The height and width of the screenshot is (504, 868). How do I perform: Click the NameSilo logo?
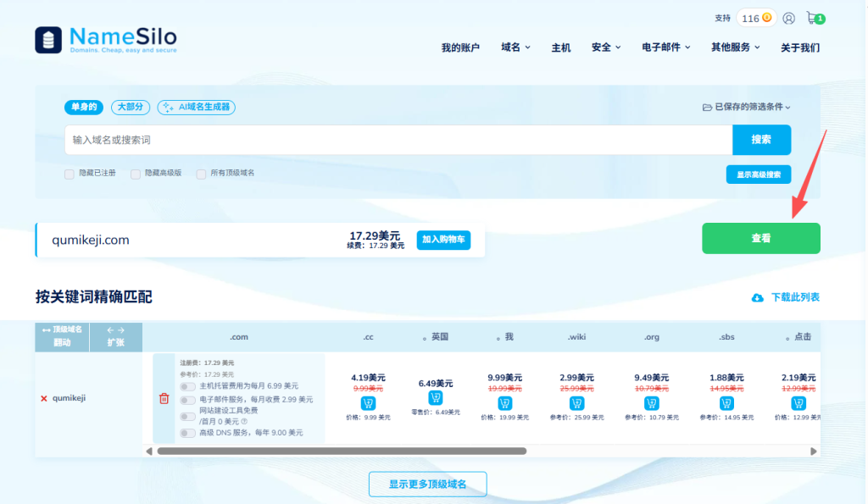(106, 38)
